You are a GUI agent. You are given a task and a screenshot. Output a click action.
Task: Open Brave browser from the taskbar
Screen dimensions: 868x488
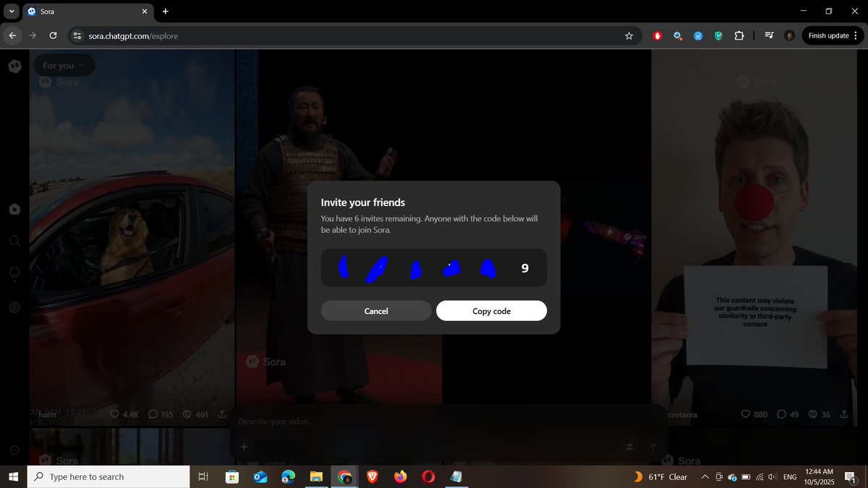(373, 476)
